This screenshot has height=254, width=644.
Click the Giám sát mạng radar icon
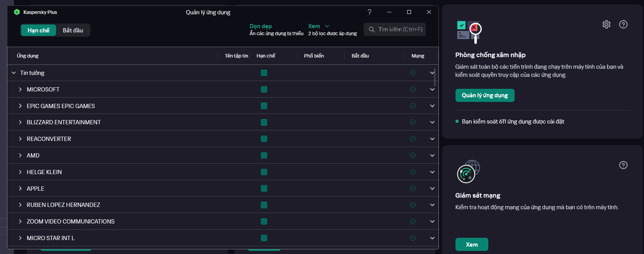[468, 172]
